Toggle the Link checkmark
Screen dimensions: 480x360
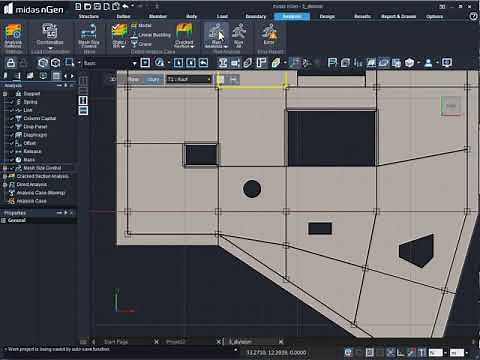click(x=12, y=110)
